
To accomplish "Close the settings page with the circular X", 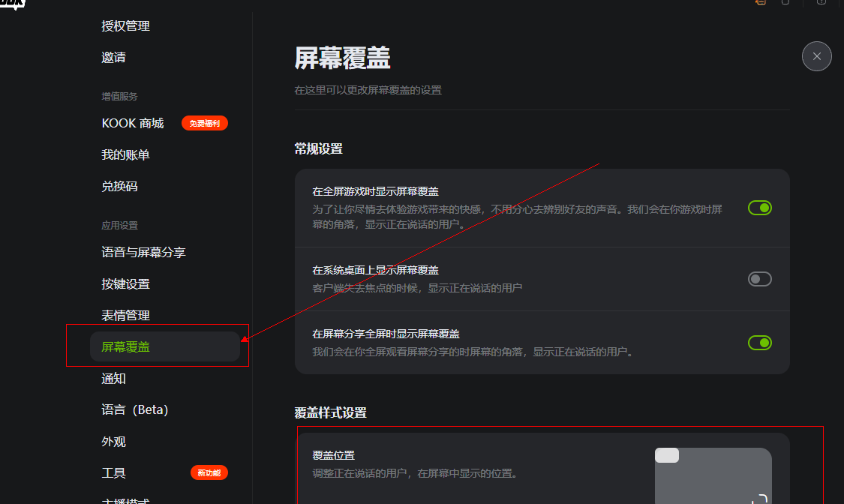I will point(816,56).
